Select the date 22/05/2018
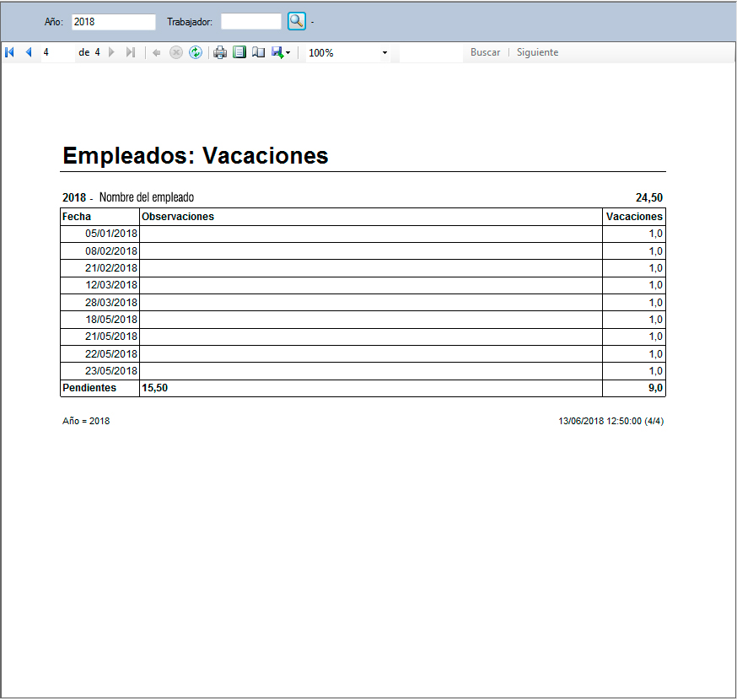 click(x=111, y=353)
